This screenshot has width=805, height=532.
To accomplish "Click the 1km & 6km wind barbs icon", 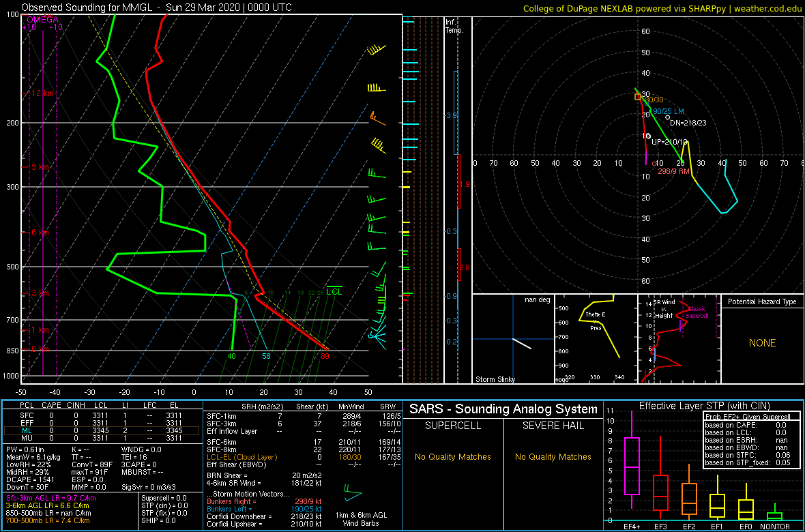I will (x=352, y=492).
